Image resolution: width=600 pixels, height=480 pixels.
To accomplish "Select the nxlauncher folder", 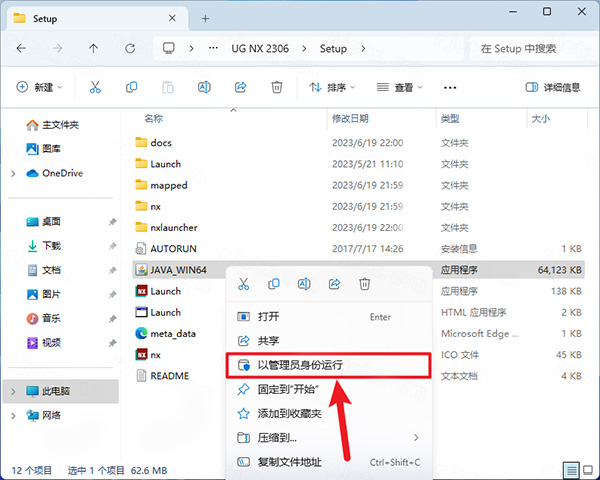I will click(174, 228).
